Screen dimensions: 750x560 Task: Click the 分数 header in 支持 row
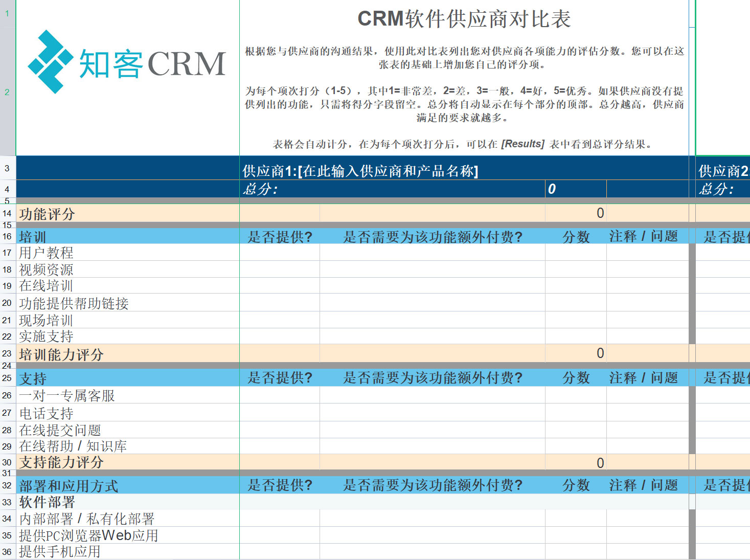tap(576, 378)
